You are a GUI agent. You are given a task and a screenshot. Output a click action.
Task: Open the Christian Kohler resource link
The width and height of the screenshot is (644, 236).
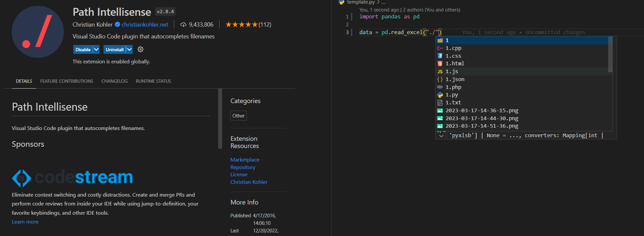pos(249,182)
